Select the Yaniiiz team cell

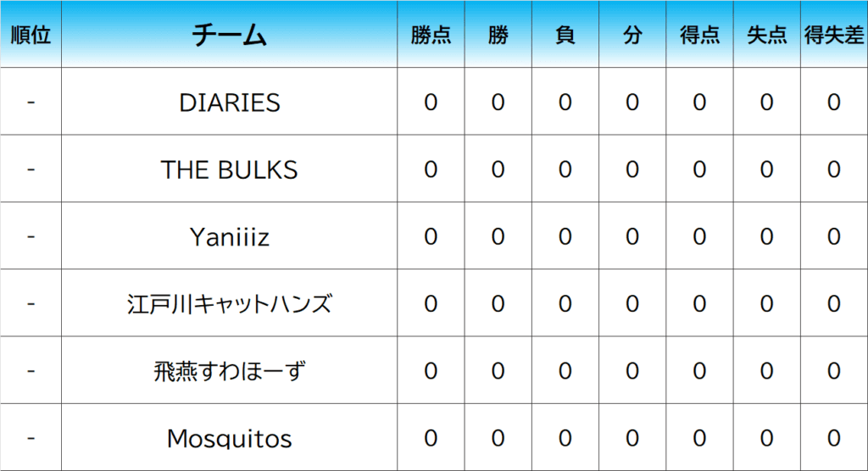point(229,237)
